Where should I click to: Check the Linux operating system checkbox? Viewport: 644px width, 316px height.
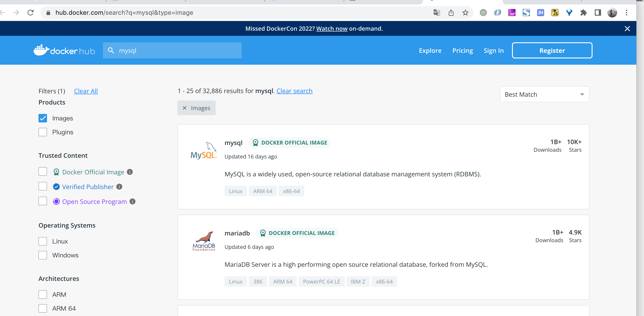[x=43, y=241]
